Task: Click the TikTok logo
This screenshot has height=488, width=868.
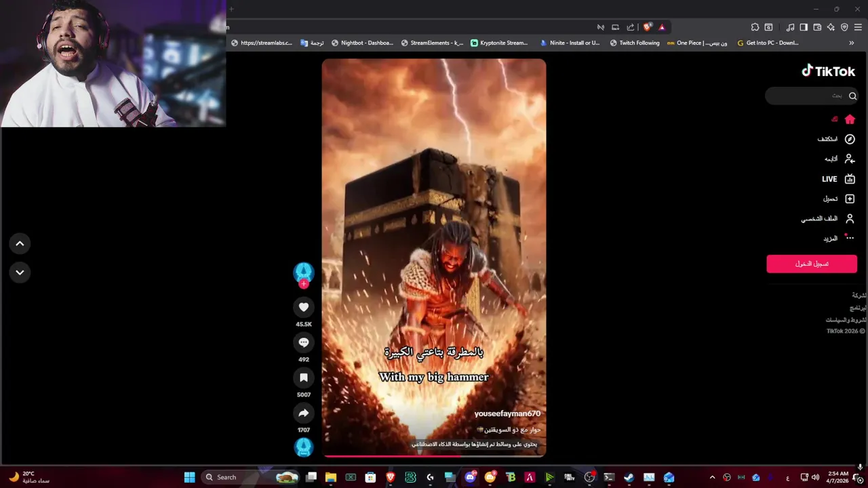Action: (829, 71)
